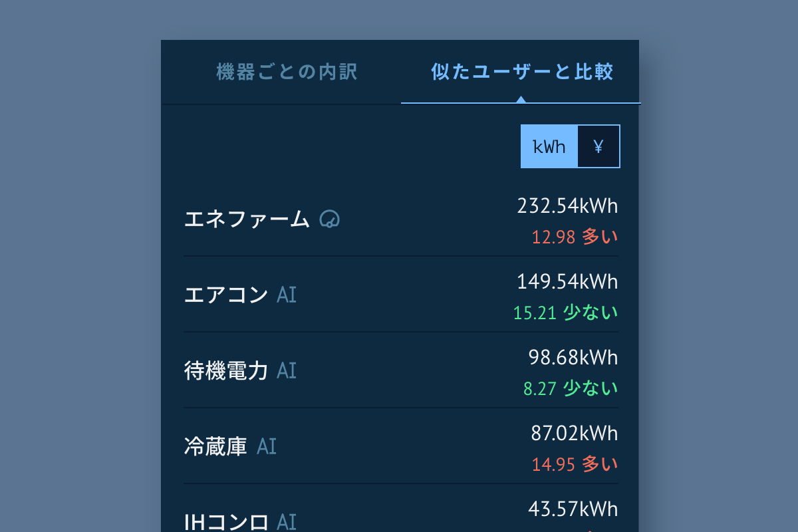Open the 機器ごとの内訳 tab
Viewport: 798px width, 532px height.
(287, 72)
